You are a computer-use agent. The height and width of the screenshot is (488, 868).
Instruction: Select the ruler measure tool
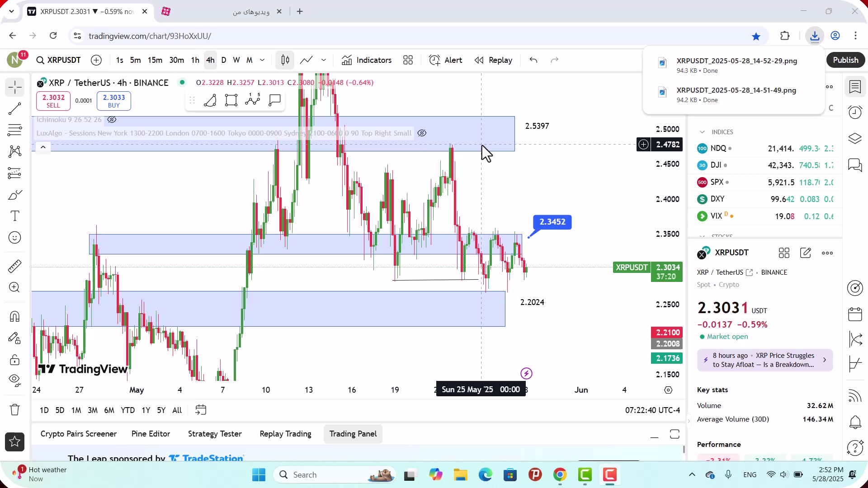tap(15, 266)
